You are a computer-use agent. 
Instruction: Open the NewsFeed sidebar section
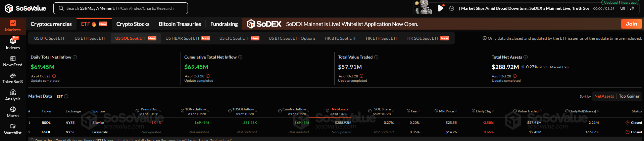click(13, 61)
